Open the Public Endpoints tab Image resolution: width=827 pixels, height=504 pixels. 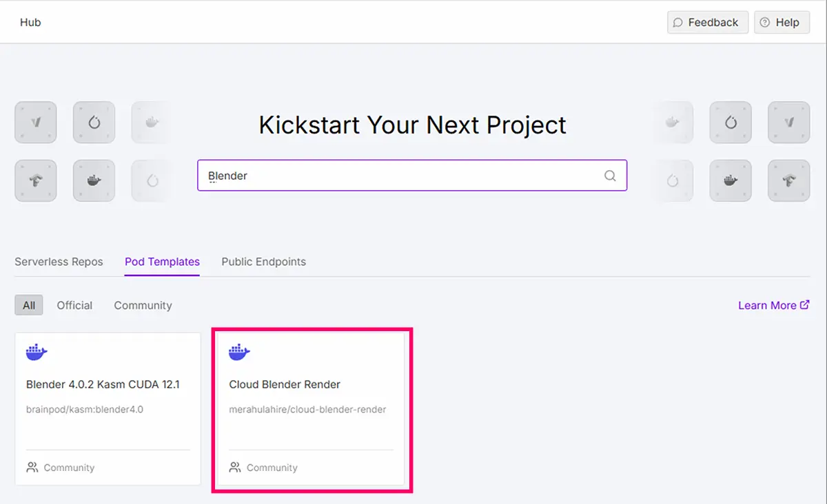click(263, 262)
